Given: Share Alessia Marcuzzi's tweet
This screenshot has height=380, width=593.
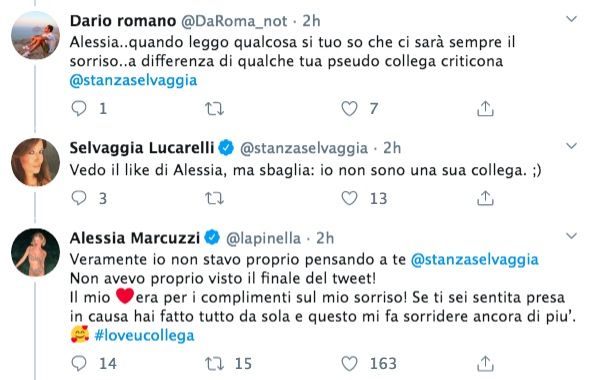Looking at the screenshot, I should 485,363.
